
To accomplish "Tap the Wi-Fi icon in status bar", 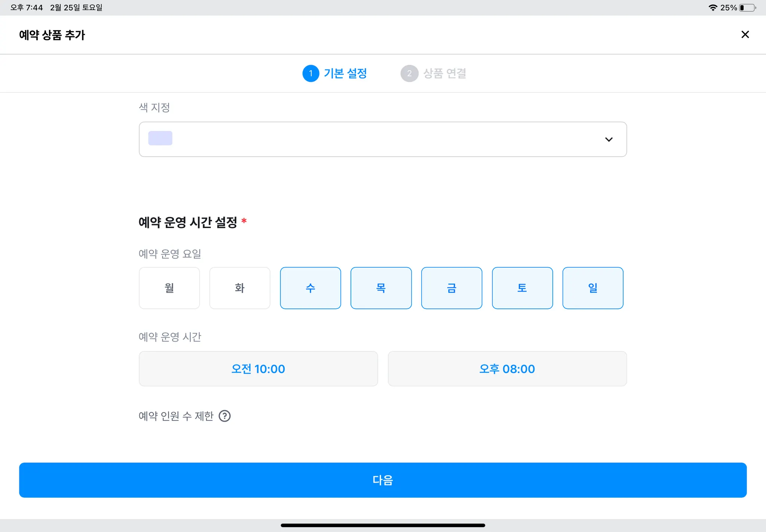I will pos(713,7).
